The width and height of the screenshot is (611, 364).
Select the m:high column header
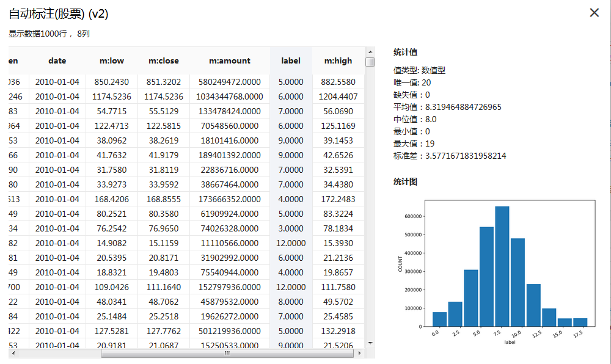[338, 60]
